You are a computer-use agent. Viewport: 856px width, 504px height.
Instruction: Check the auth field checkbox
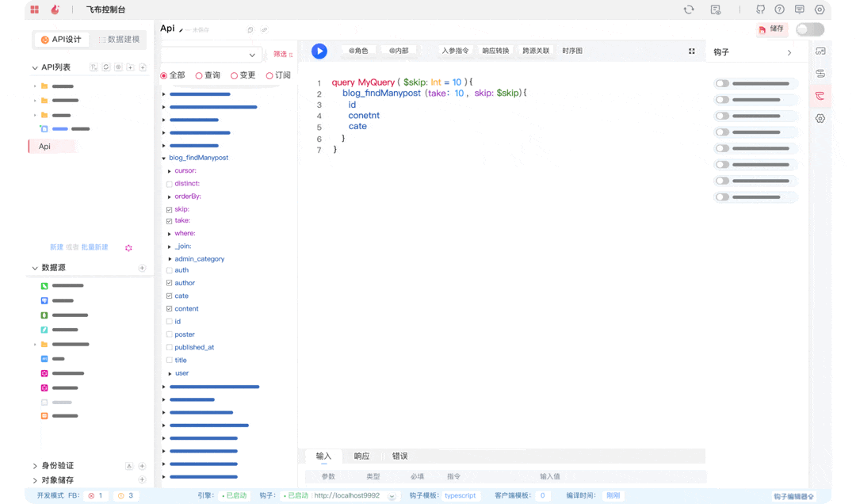click(170, 270)
